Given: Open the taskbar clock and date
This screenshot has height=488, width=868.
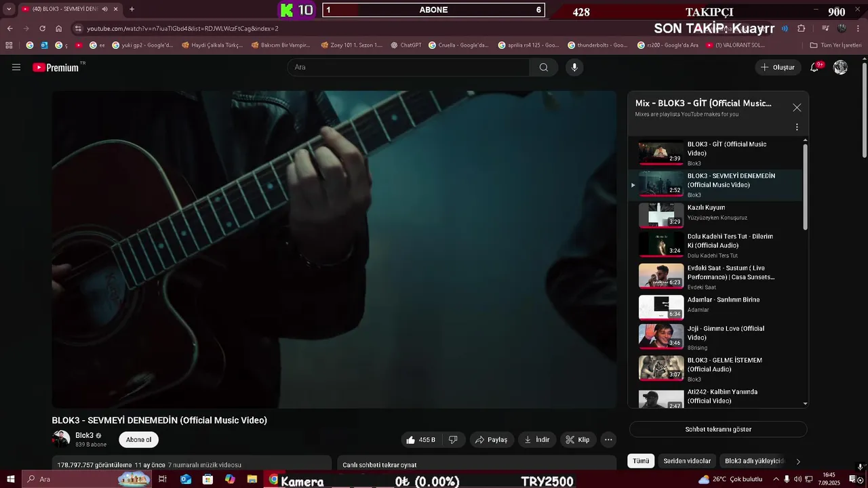Looking at the screenshot, I should (829, 479).
